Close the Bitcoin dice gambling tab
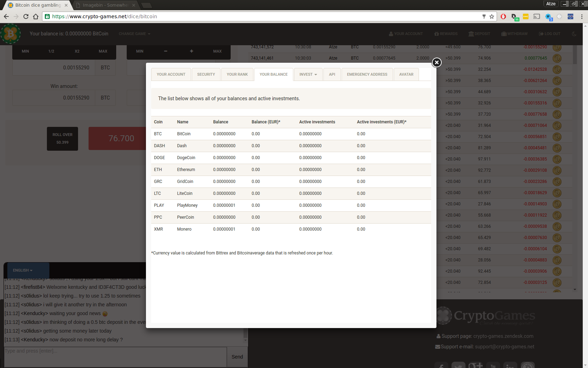This screenshot has width=588, height=368. coord(66,5)
